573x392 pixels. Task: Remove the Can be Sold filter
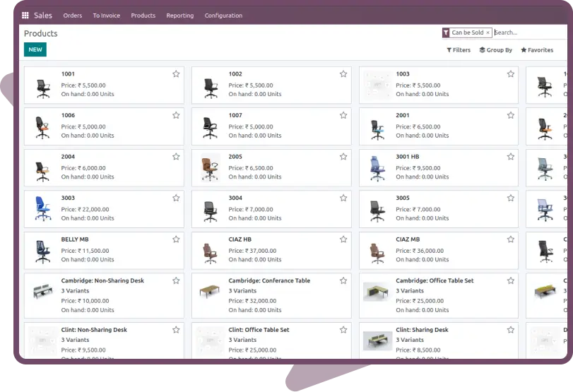pyautogui.click(x=488, y=32)
